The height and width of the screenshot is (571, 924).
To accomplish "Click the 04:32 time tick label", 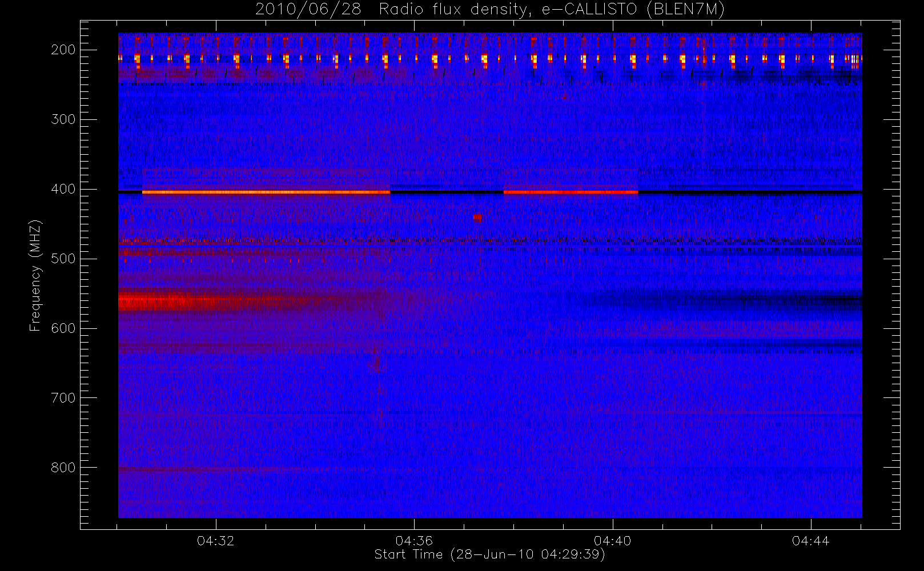I will tap(216, 541).
